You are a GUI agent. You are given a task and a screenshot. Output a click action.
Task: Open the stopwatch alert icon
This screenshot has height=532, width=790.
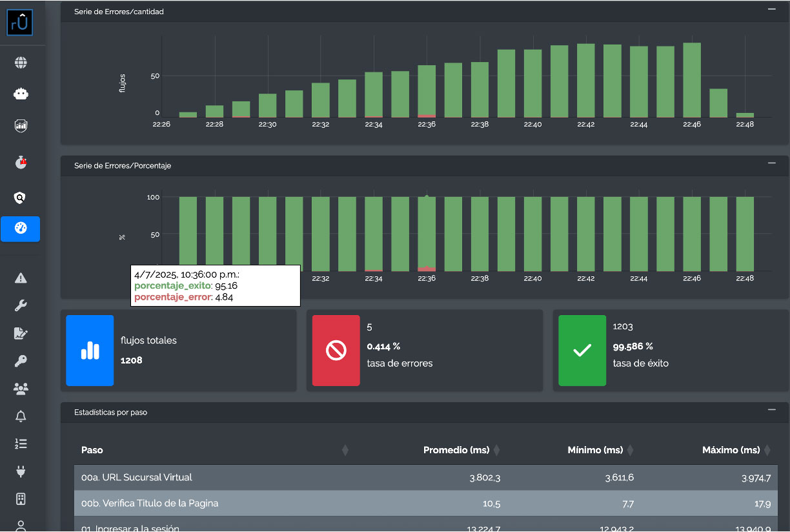(21, 163)
